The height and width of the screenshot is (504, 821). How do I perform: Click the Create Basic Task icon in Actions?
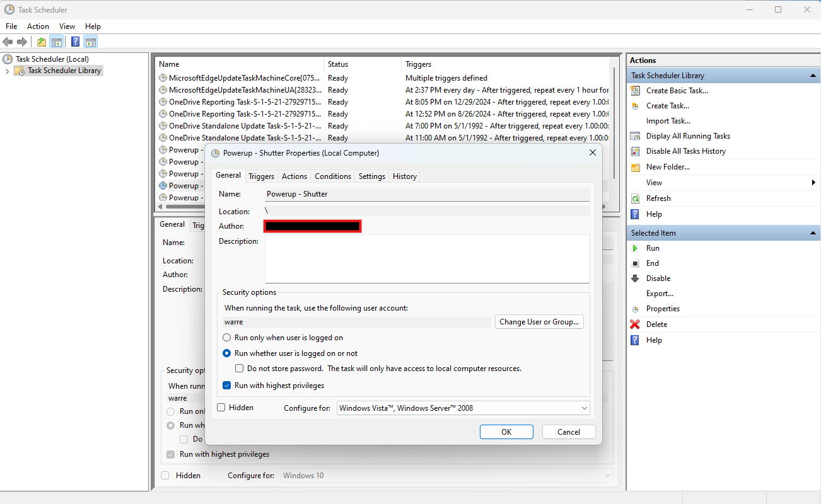tap(635, 91)
